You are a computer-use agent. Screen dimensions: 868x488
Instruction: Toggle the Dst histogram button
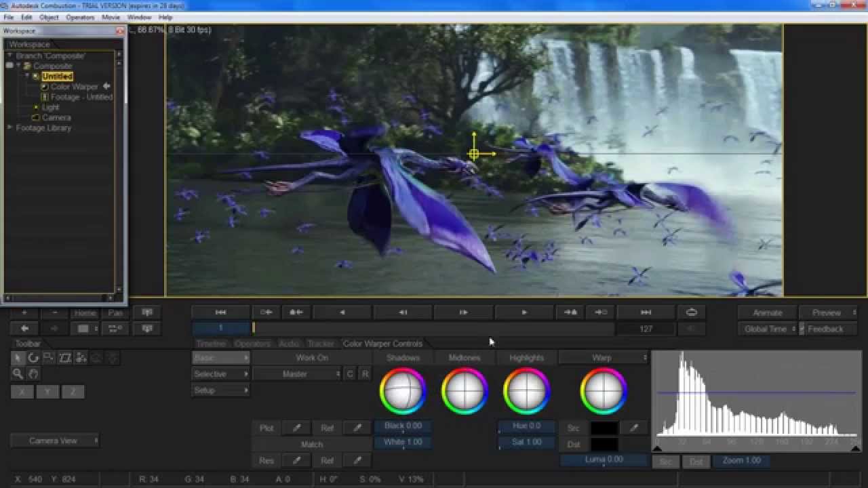(696, 462)
